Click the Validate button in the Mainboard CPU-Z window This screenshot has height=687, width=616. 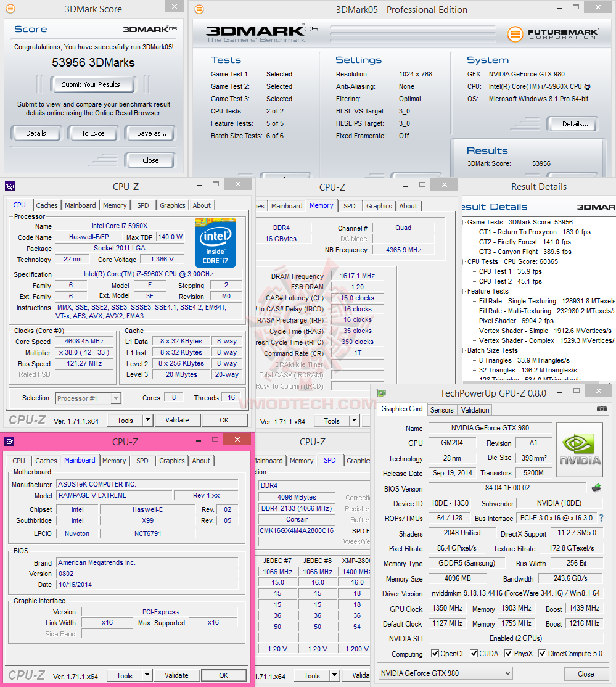176,675
